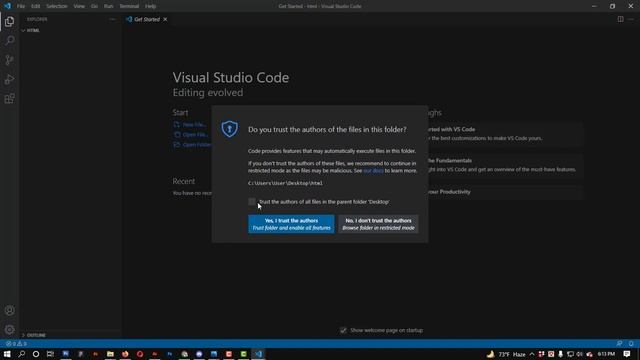
Task: Open Windows taskbar search
Action: [x=21, y=354]
